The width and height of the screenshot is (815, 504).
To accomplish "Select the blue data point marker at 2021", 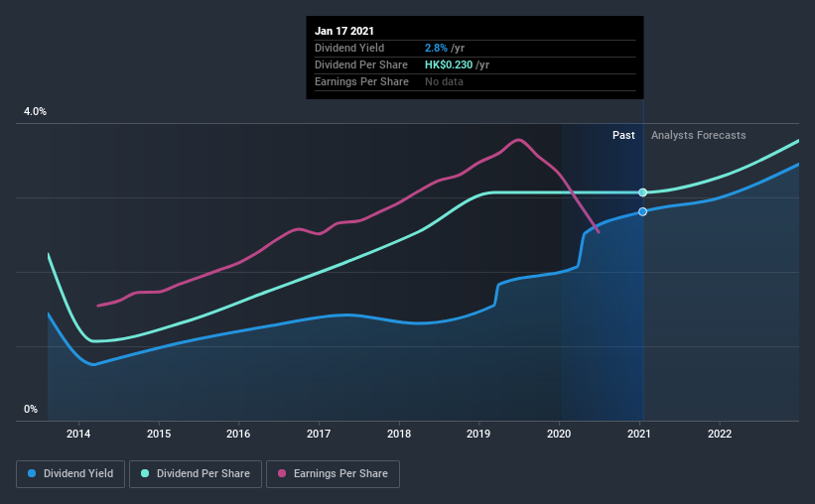I will (x=643, y=211).
